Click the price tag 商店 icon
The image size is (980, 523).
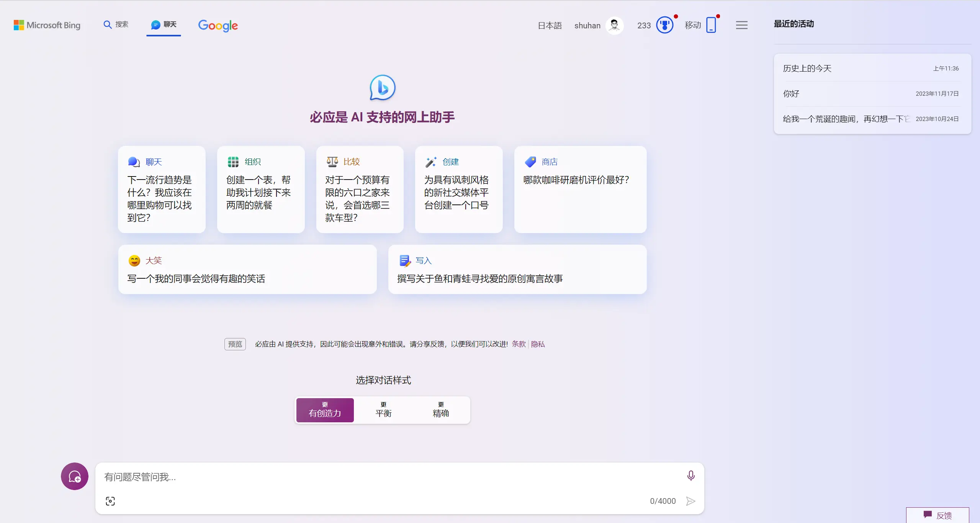530,162
